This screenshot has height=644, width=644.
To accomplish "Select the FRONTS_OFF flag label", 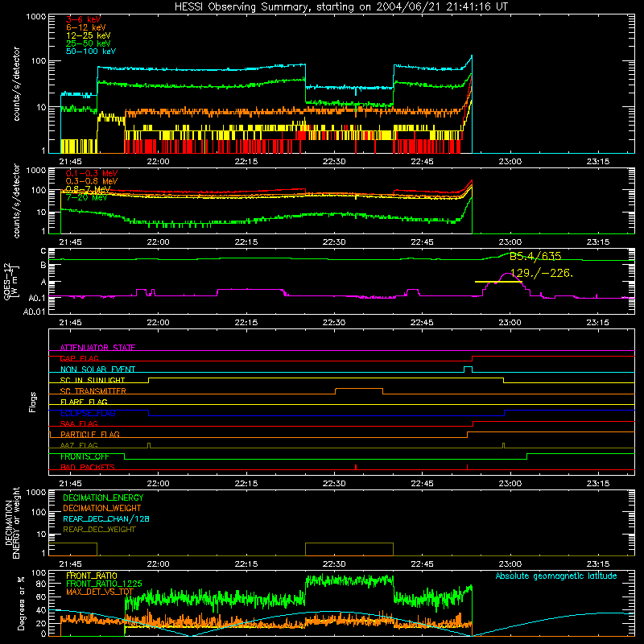I will tap(85, 456).
